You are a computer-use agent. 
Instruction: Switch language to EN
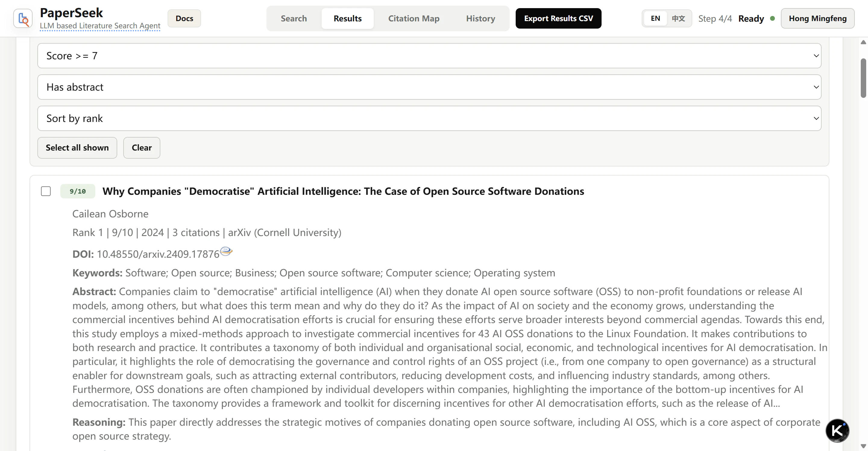(x=656, y=18)
